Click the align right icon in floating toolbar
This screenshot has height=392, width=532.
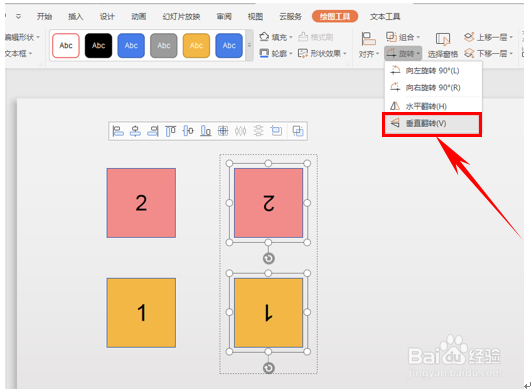[153, 131]
